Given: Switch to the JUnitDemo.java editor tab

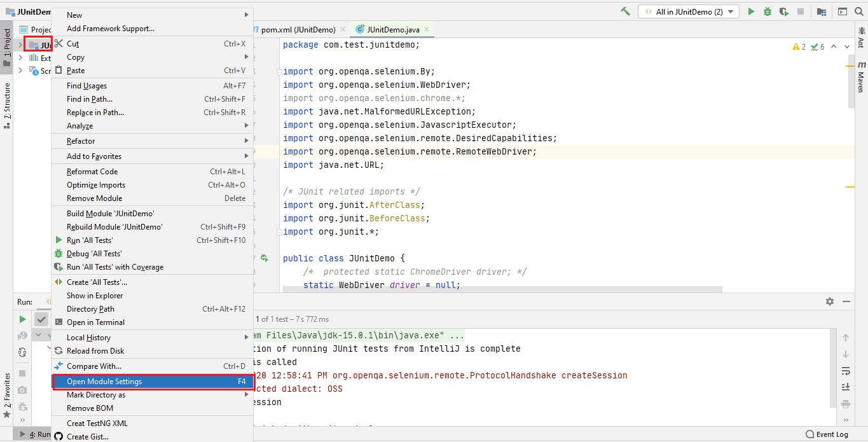Looking at the screenshot, I should click(393, 29).
